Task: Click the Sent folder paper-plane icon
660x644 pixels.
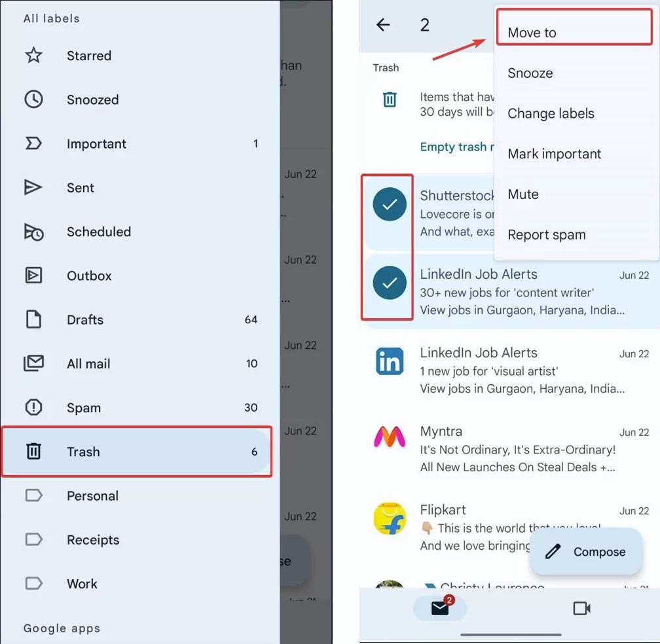Action: click(33, 188)
